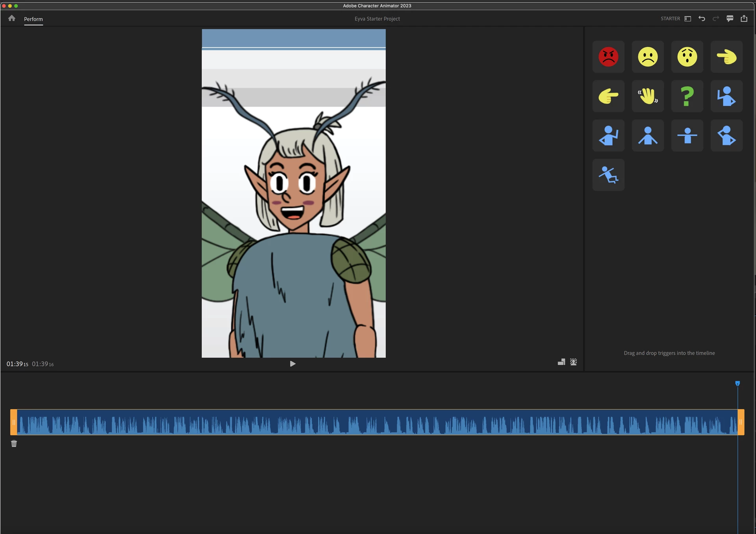Screen dimensions: 756x534
Task: Select the sad yellow face trigger
Action: (648, 57)
